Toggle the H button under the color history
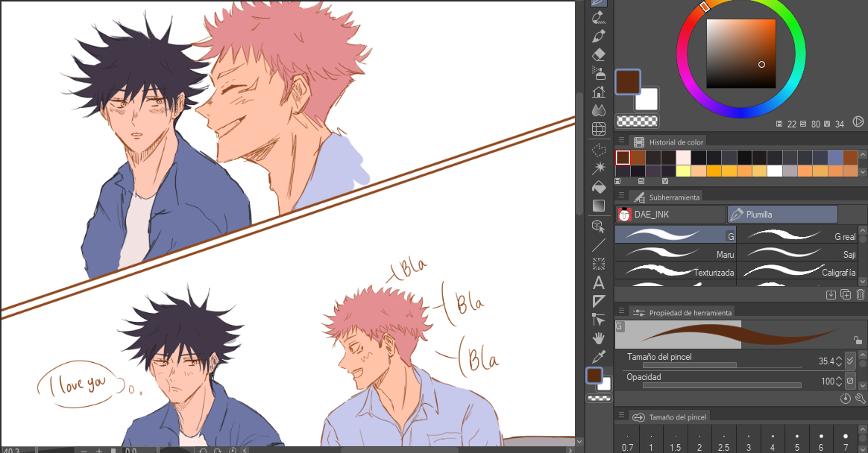The width and height of the screenshot is (868, 453). click(617, 180)
